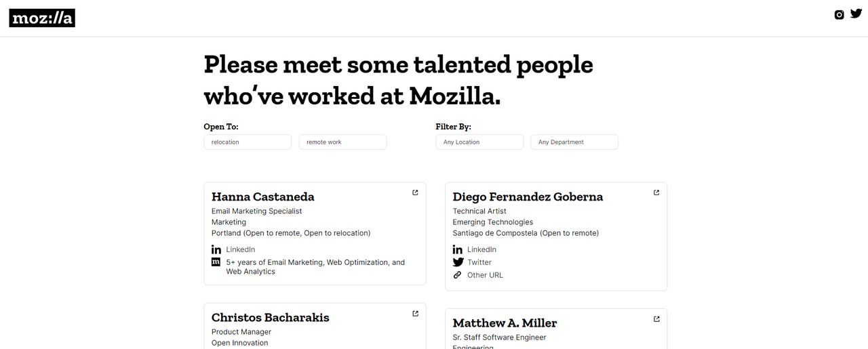Screen dimensions: 868x349
Task: Open Diego's LinkedIn link
Action: [481, 249]
